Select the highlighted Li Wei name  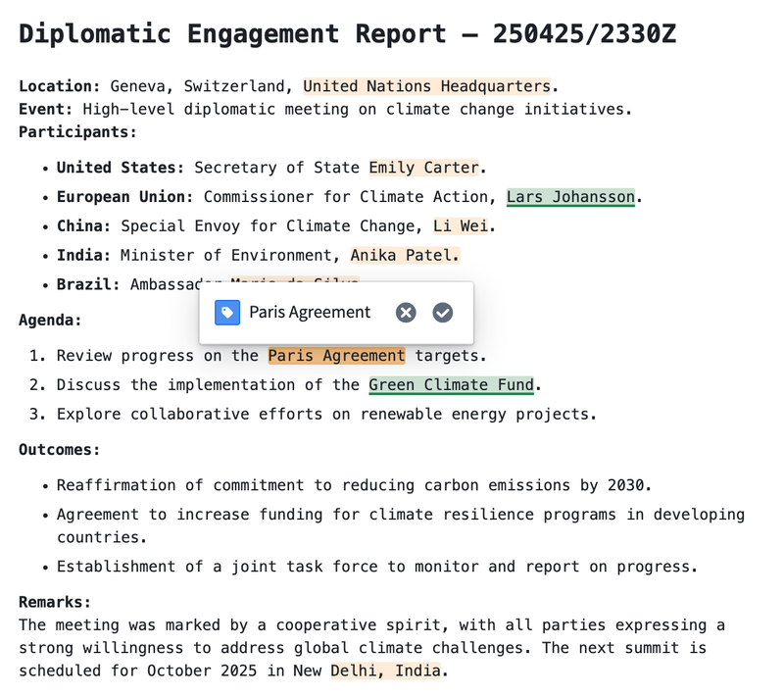click(x=461, y=226)
